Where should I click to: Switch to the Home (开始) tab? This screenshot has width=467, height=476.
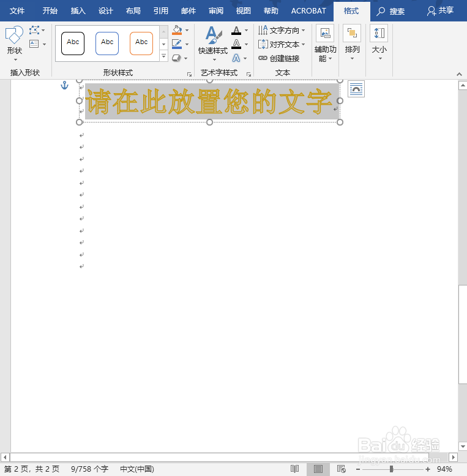[x=50, y=11]
